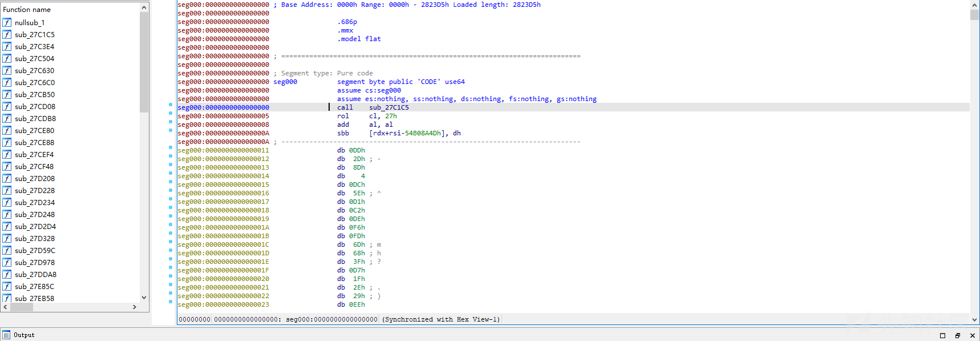
Task: Click function list vertical scrollbar thumb
Action: (144, 62)
